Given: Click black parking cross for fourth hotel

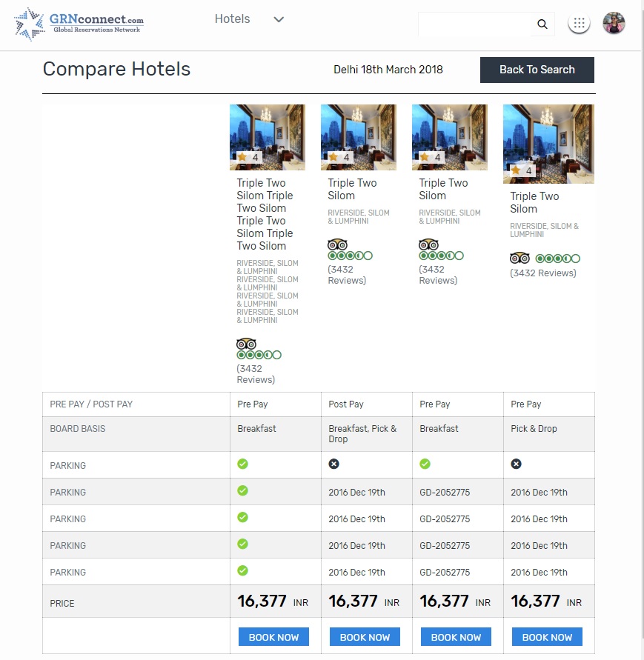Looking at the screenshot, I should click(x=516, y=464).
